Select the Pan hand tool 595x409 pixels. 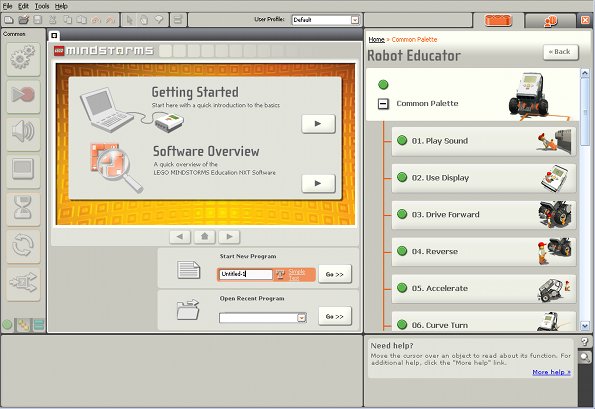pyautogui.click(x=144, y=20)
